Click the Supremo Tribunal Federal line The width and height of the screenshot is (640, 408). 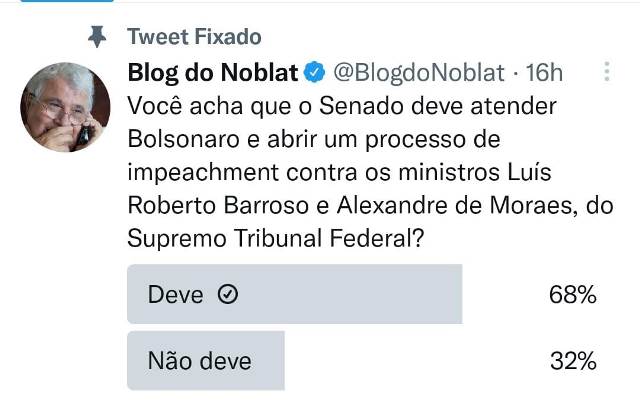click(276, 238)
